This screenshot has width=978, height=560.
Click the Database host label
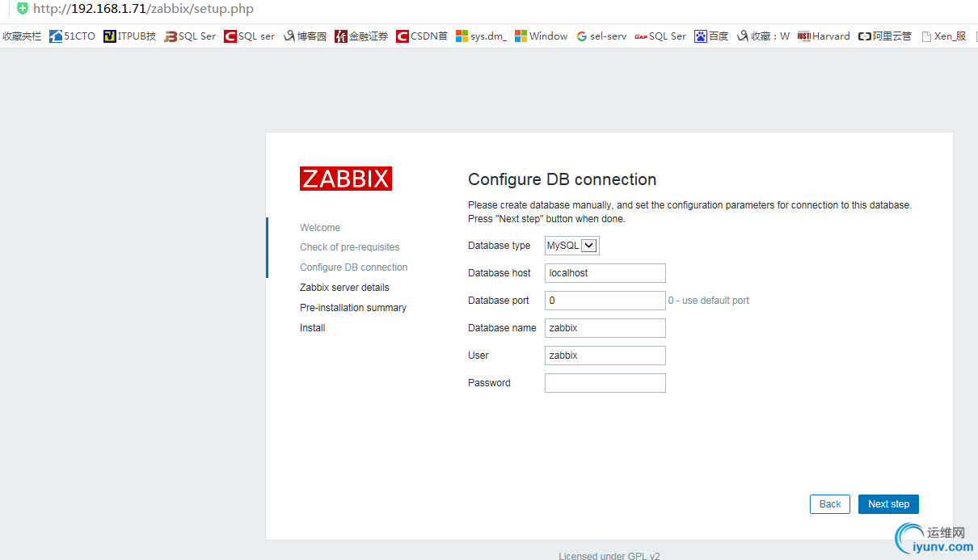[x=500, y=273]
